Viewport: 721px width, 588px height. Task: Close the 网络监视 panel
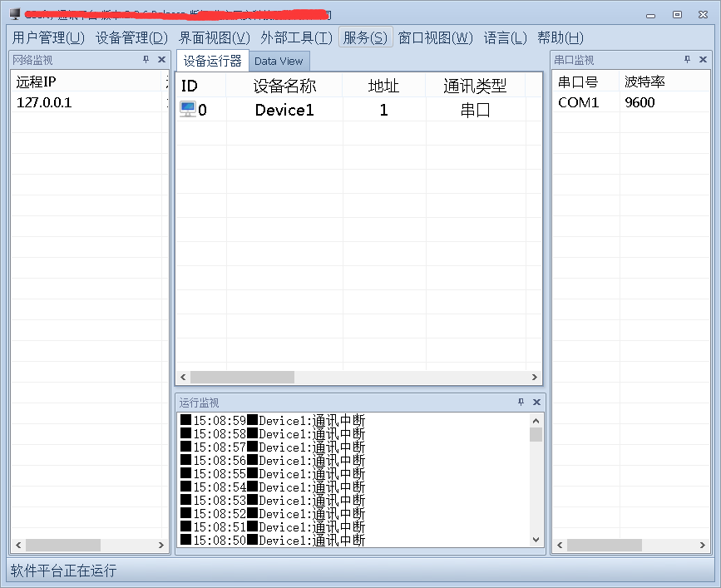(x=161, y=59)
